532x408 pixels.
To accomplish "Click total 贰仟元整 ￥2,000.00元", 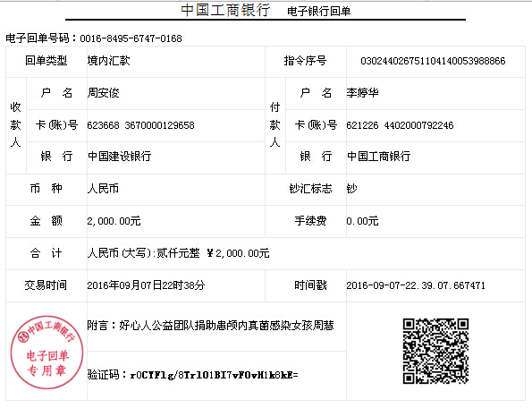I will [213, 253].
